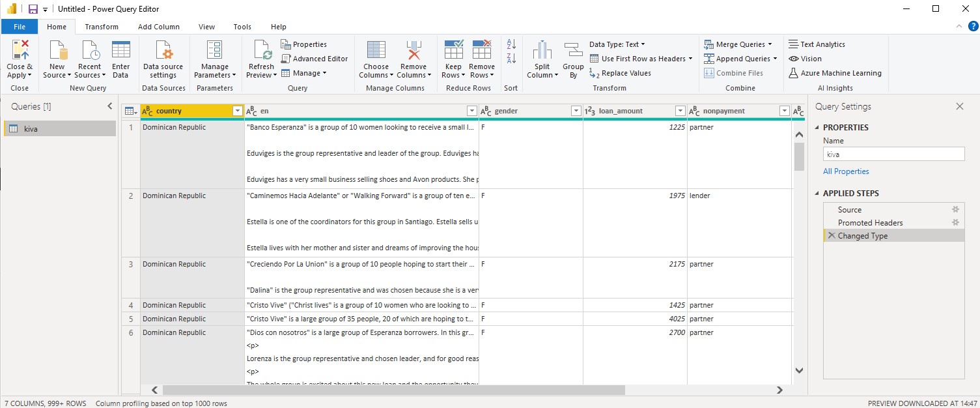Open the en column filter dropdown

[471, 111]
